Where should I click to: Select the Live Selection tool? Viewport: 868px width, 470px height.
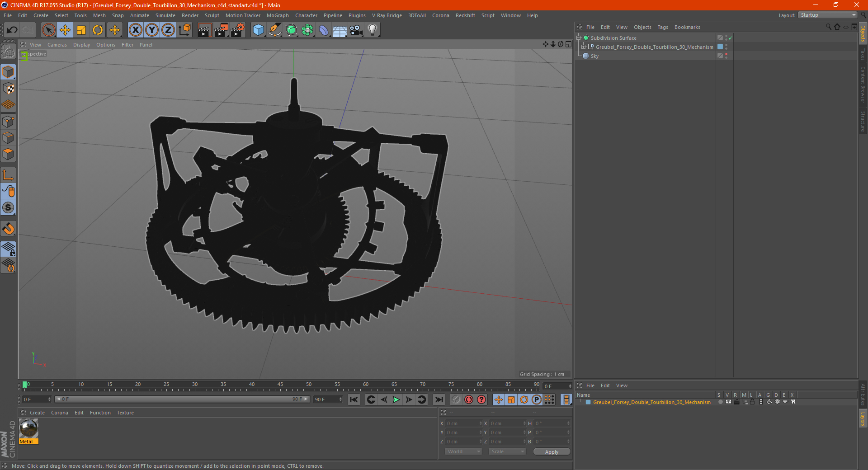coord(48,30)
